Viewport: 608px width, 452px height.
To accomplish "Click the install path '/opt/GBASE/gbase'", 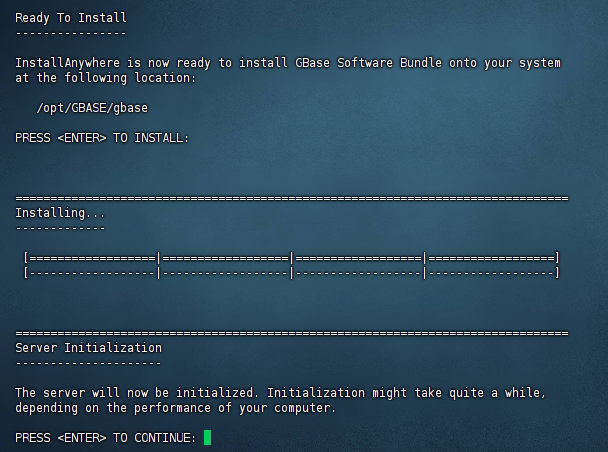I will point(92,107).
